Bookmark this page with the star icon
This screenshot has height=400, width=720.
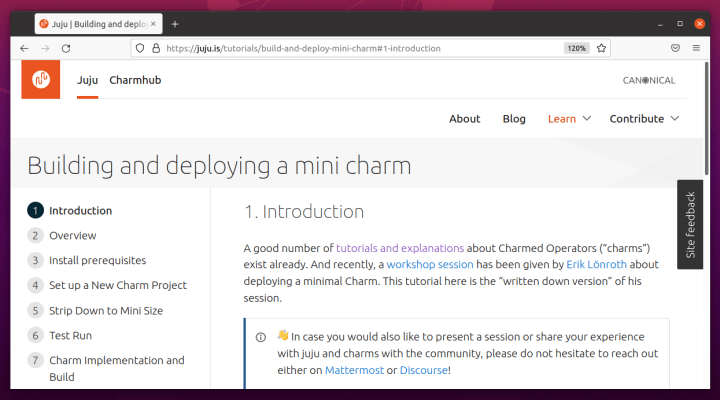point(601,48)
